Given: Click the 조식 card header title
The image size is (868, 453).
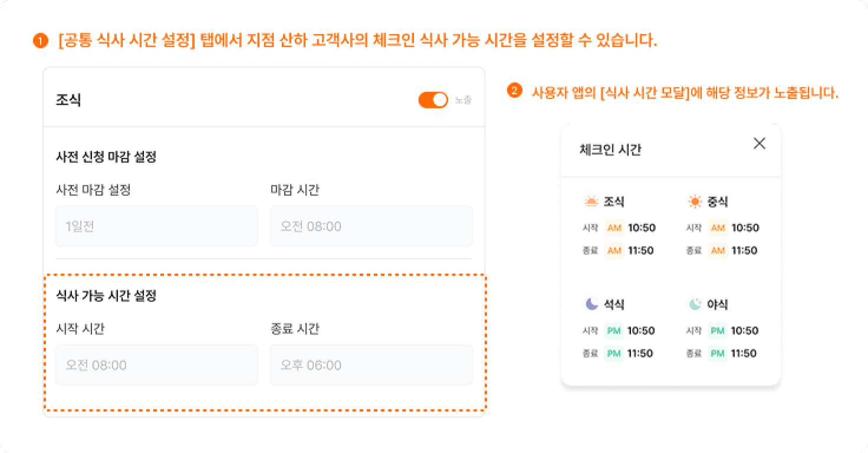Looking at the screenshot, I should [x=68, y=100].
